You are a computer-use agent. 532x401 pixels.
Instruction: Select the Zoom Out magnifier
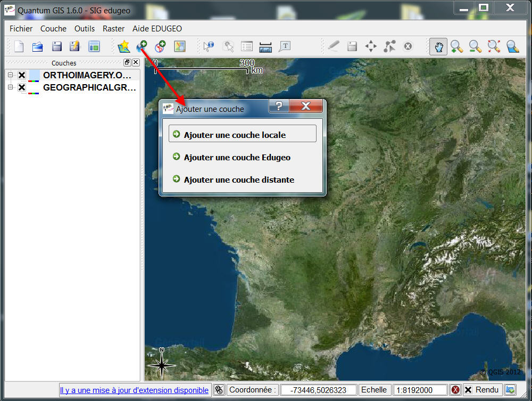(475, 47)
